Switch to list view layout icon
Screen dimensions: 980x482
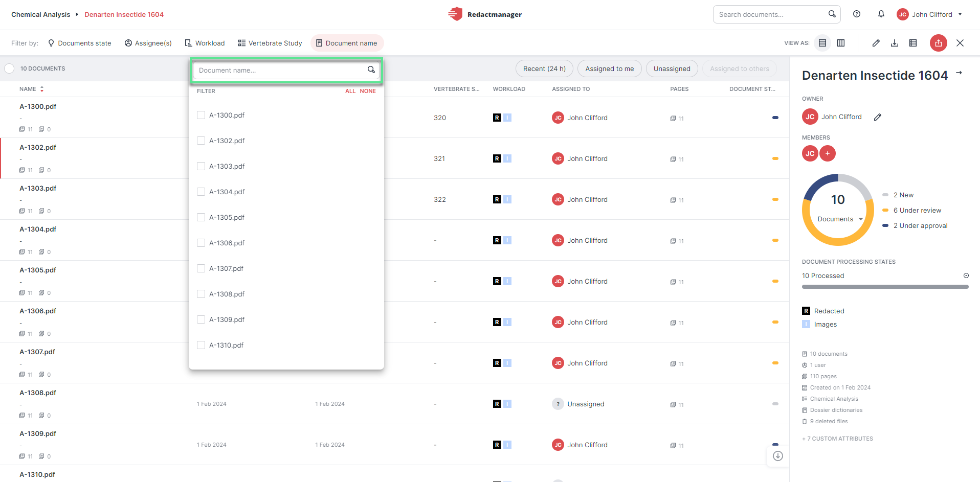click(x=822, y=43)
